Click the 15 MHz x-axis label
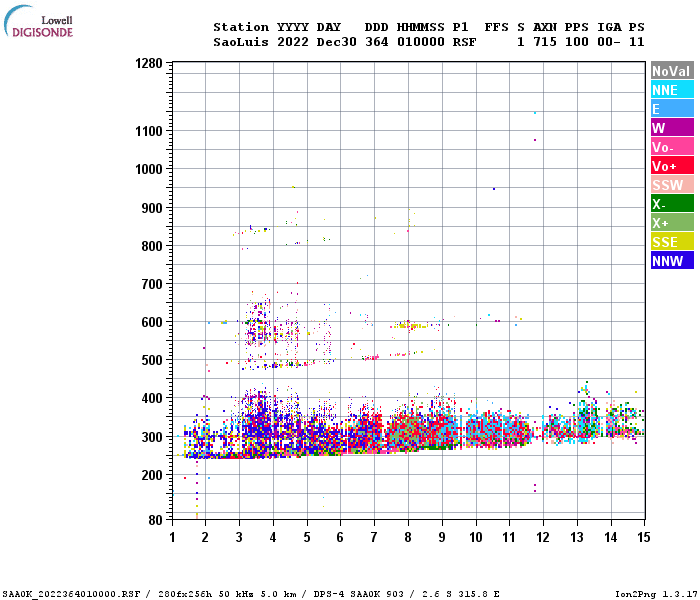Viewport: 700px width, 600px height. [x=643, y=537]
